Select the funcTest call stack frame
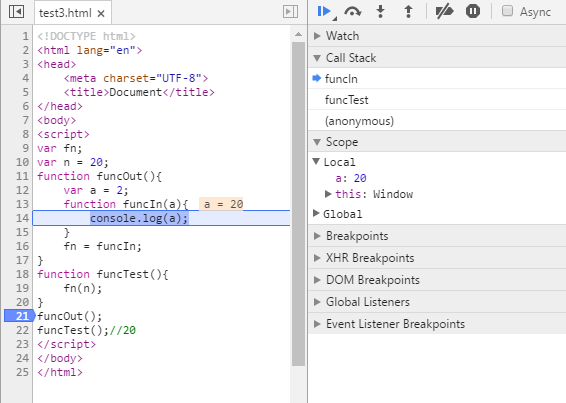The width and height of the screenshot is (566, 403). [x=437, y=100]
